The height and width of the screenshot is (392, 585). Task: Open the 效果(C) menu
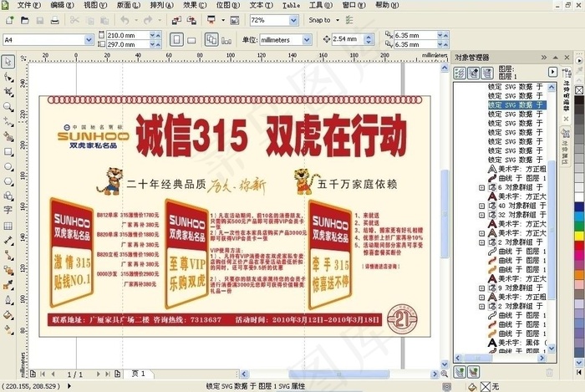click(x=195, y=5)
